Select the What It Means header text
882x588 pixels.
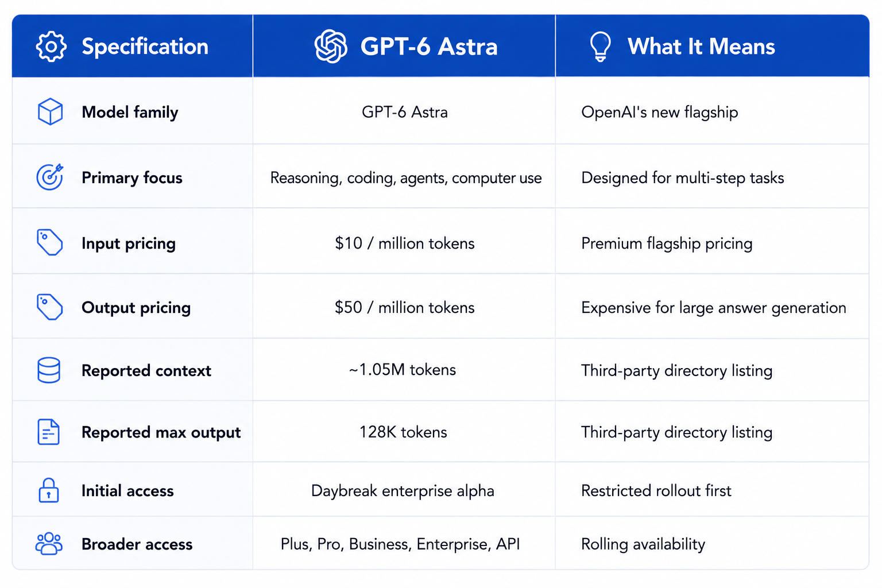click(x=701, y=47)
